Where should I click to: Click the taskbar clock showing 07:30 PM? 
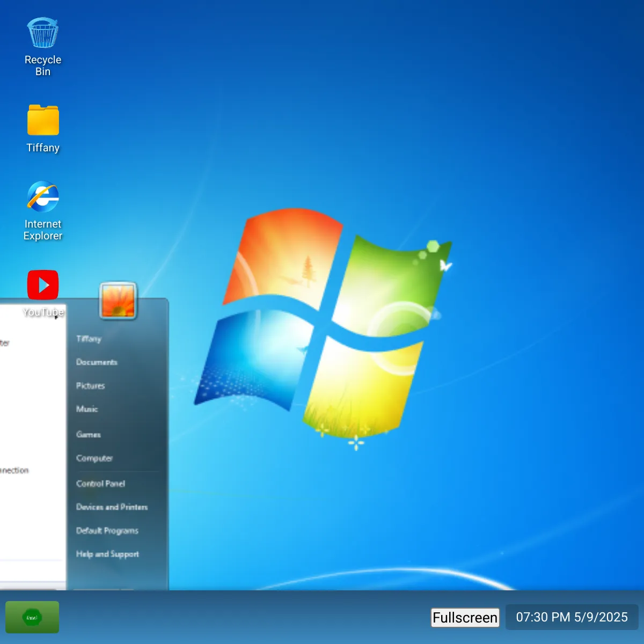pos(572,617)
